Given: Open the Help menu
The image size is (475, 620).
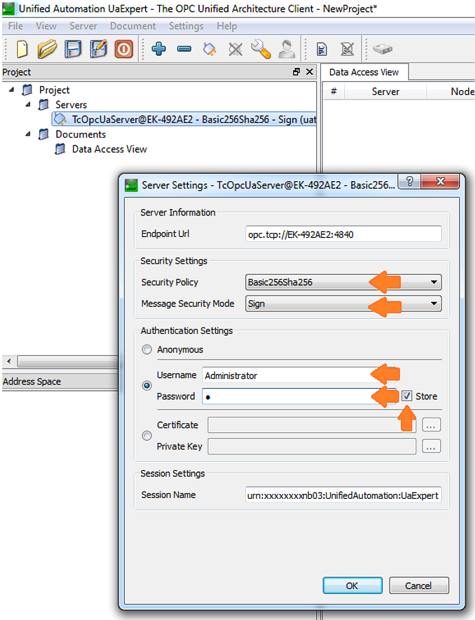Looking at the screenshot, I should click(227, 26).
